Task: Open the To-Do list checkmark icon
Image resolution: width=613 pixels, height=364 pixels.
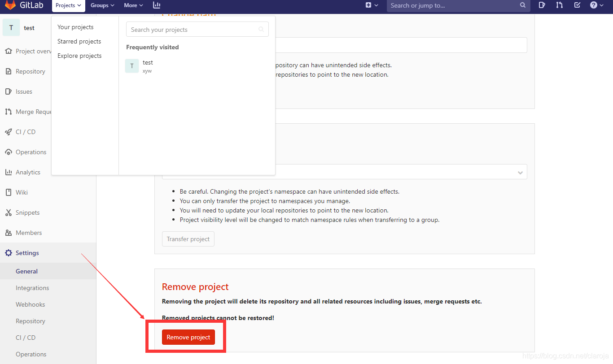Action: [x=578, y=5]
